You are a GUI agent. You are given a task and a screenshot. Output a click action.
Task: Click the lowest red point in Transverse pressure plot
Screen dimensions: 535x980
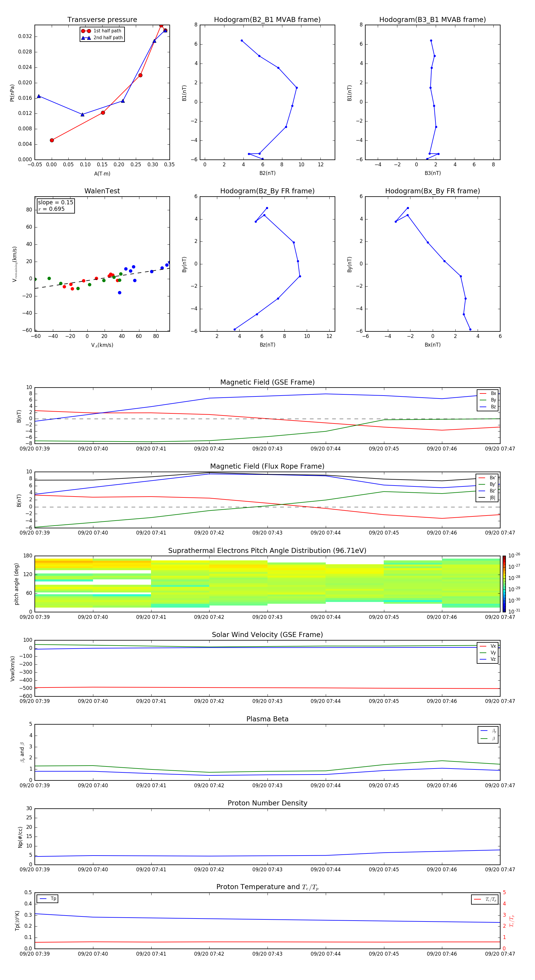pos(52,140)
